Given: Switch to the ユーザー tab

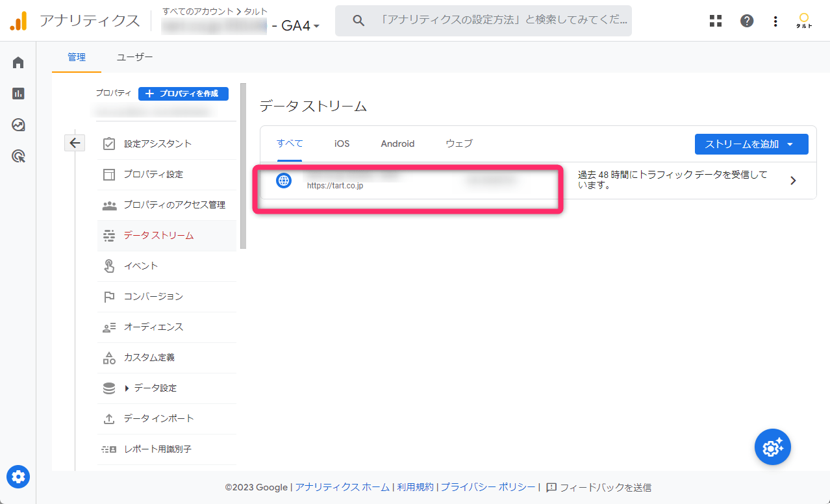Looking at the screenshot, I should pos(134,57).
